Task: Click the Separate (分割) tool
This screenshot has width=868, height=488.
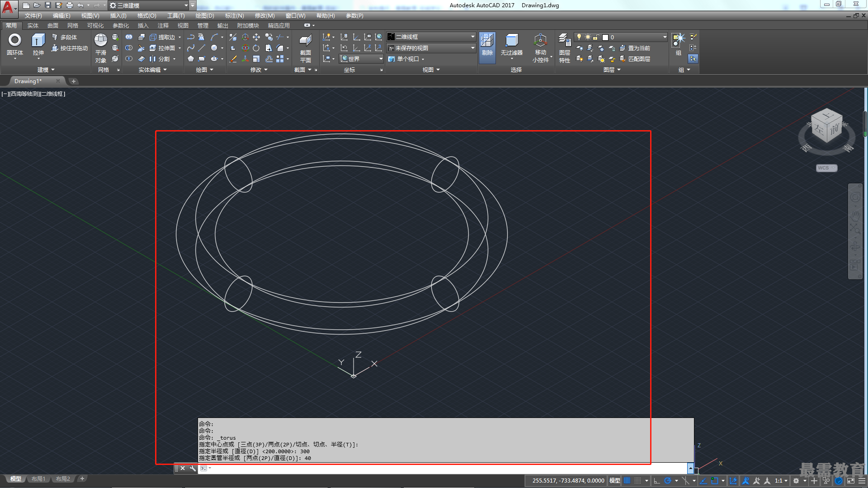Action: (x=160, y=59)
